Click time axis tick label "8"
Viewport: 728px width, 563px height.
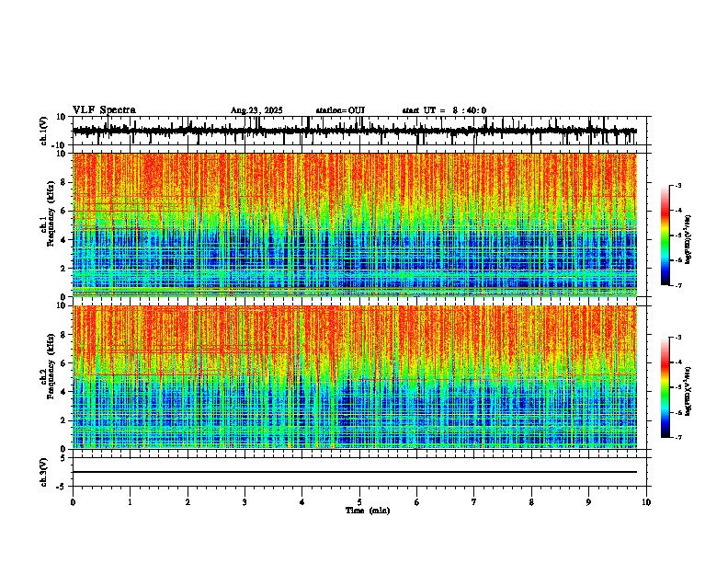point(531,502)
